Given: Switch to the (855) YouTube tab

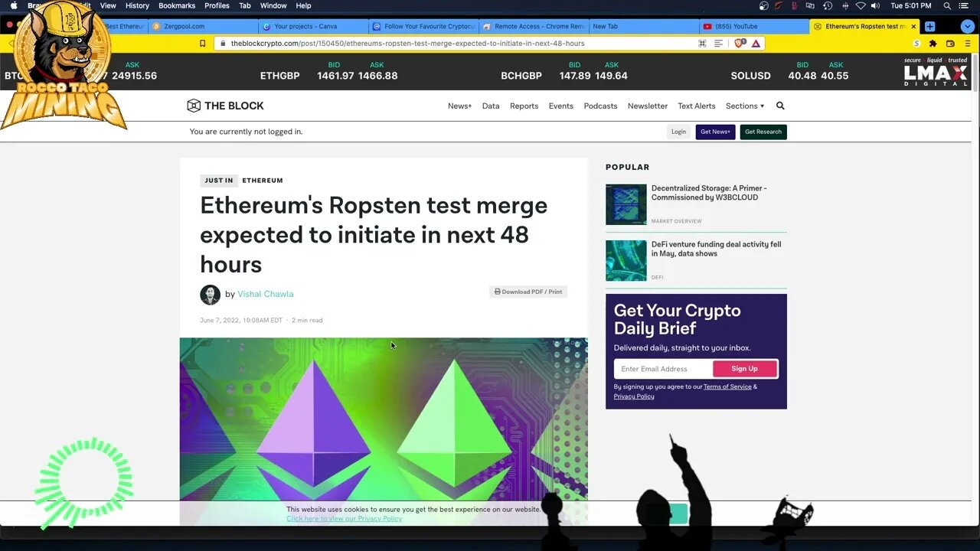Looking at the screenshot, I should point(754,26).
